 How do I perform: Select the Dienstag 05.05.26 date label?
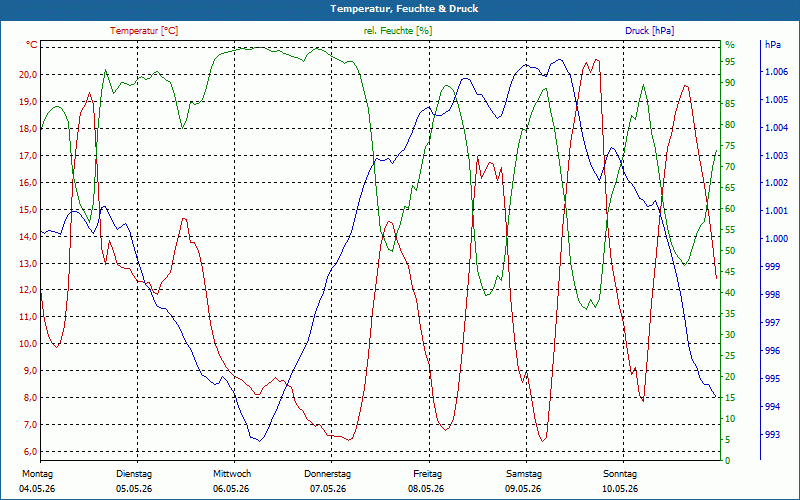click(x=134, y=481)
